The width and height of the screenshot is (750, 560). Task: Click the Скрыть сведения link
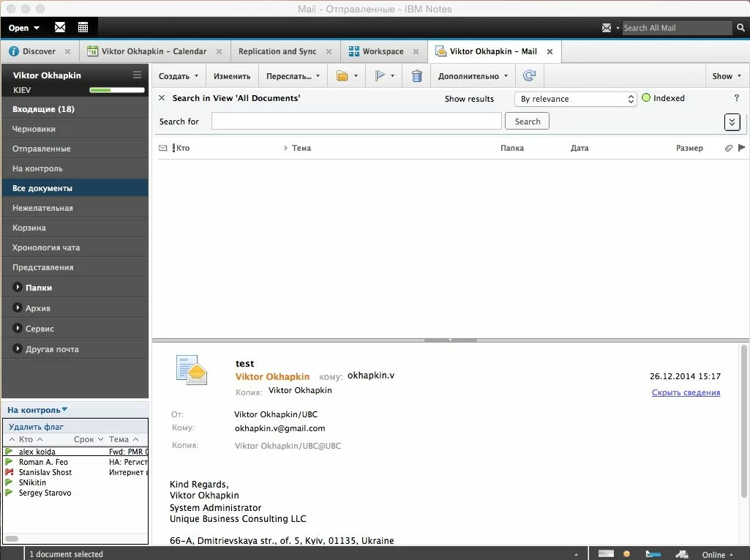pyautogui.click(x=686, y=392)
